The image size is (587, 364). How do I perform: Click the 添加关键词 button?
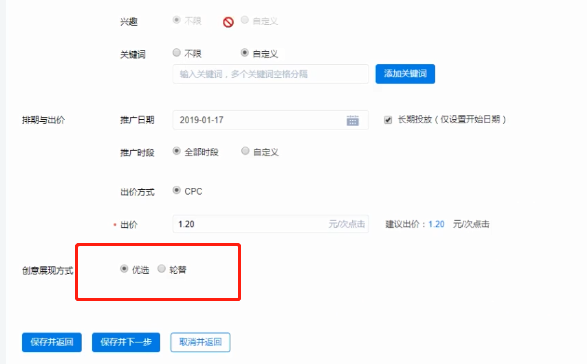(x=405, y=74)
